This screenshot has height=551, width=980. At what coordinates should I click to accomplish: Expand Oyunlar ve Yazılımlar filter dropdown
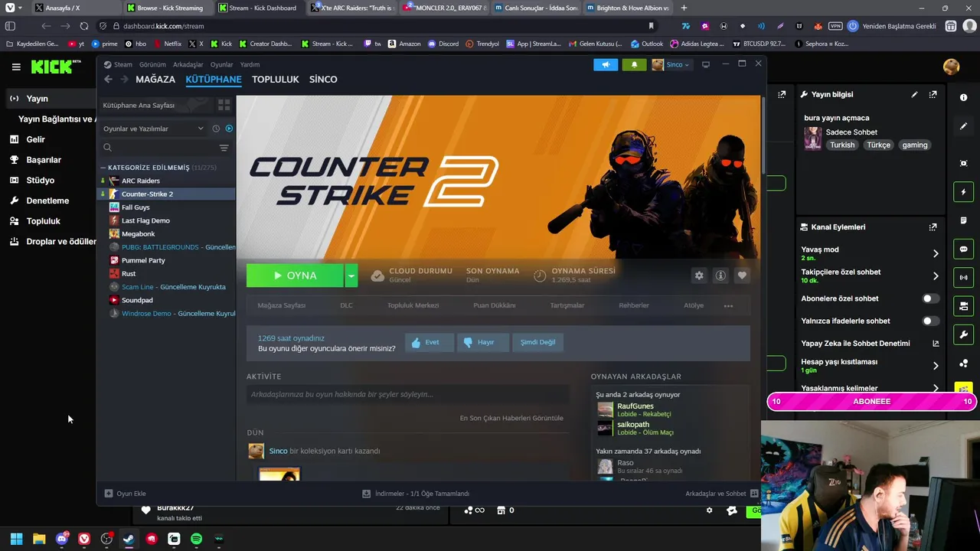153,129
